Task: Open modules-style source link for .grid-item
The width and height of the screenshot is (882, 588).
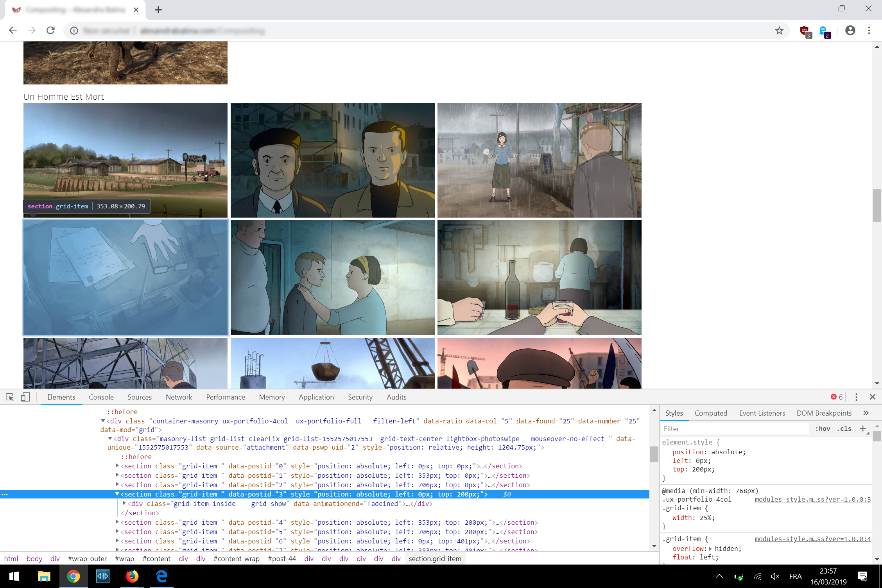Action: (812, 539)
